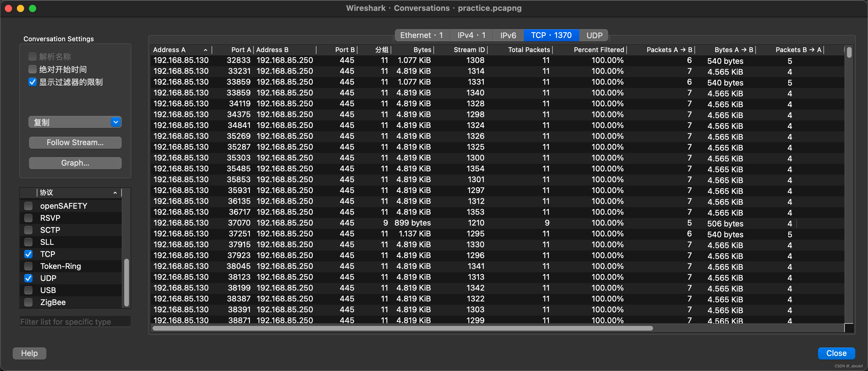Viewport: 868px width, 371px height.
Task: Expand the 协议 list sorter
Action: coord(115,192)
